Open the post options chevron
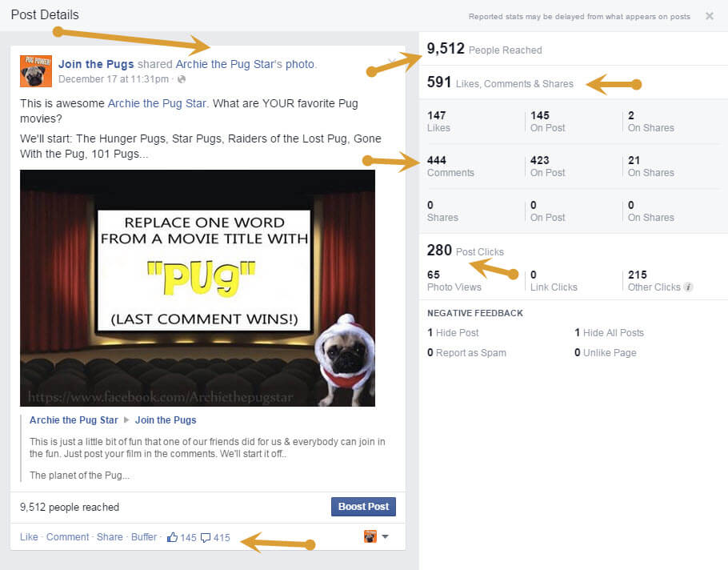 click(392, 61)
